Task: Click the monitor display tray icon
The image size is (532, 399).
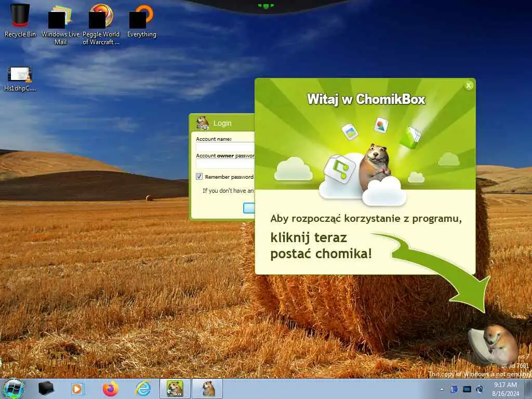Action: pos(467,389)
